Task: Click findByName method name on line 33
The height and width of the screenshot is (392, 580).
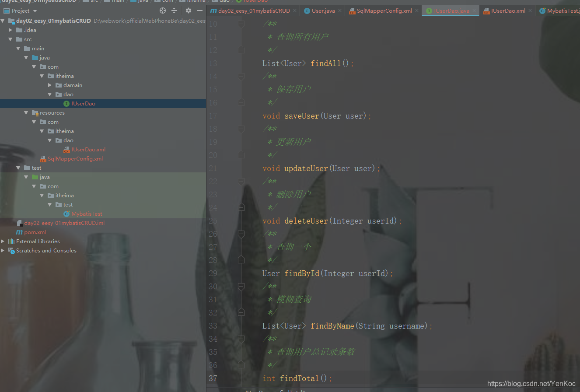Action: [332, 326]
